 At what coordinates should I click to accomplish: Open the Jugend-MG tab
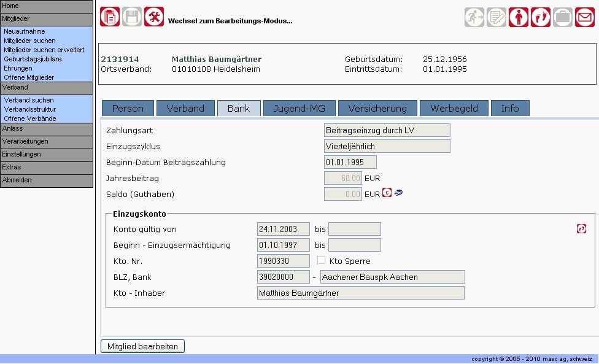pos(299,108)
